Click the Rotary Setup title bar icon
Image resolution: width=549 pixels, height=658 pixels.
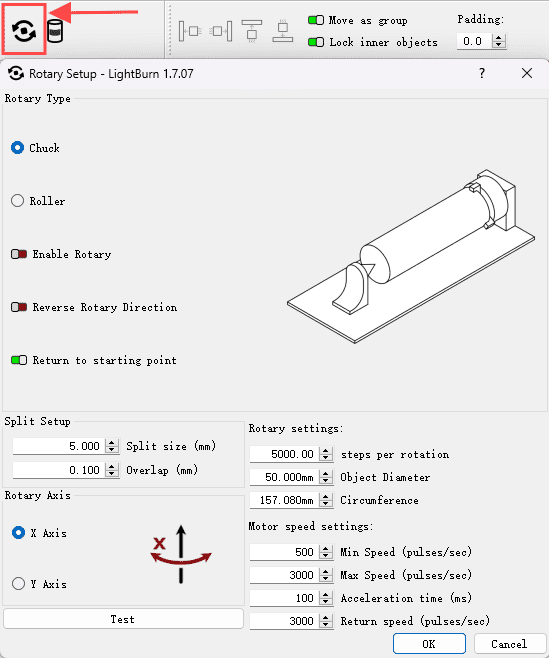pyautogui.click(x=16, y=74)
